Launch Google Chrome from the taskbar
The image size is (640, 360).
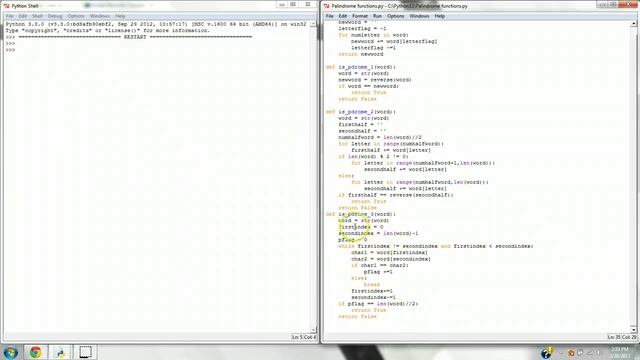point(36,352)
